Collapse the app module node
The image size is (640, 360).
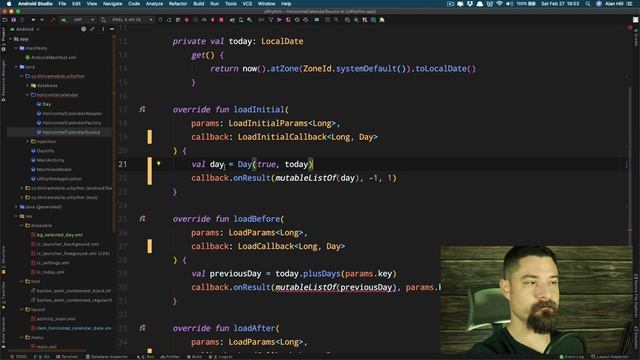(10, 39)
